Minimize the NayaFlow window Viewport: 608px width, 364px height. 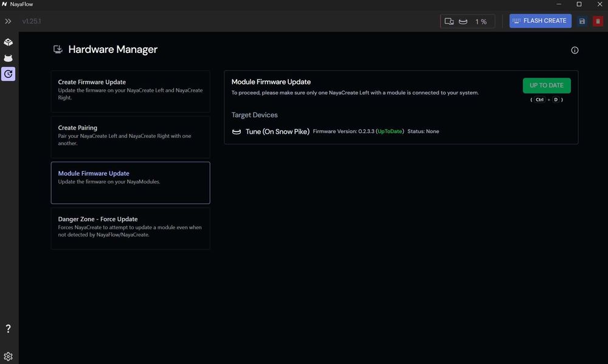(x=559, y=4)
